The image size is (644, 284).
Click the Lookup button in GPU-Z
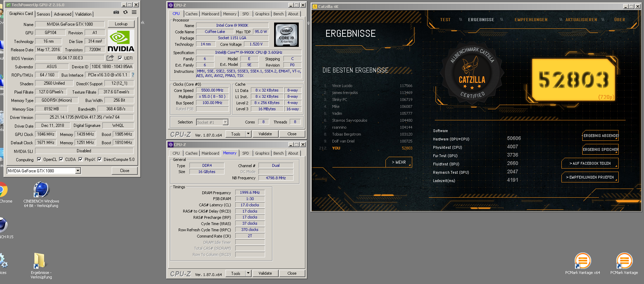click(x=121, y=24)
